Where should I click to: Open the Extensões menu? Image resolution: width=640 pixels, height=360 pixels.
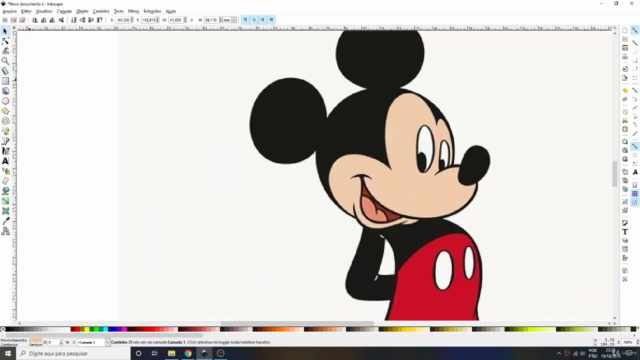click(x=152, y=11)
